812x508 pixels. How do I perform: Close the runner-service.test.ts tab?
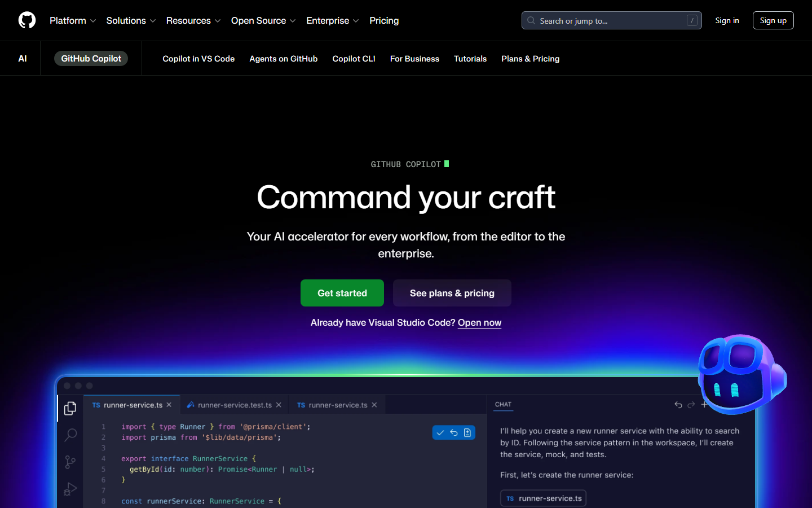[279, 405]
